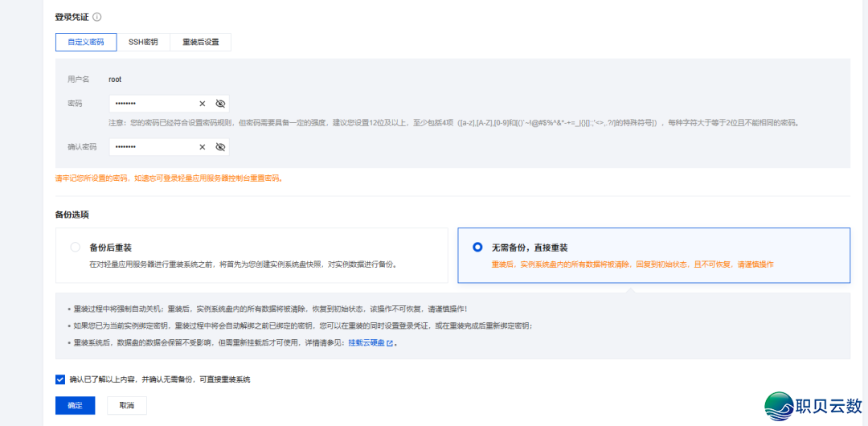Select the 无需备份，直接重装 radio button

coord(478,248)
